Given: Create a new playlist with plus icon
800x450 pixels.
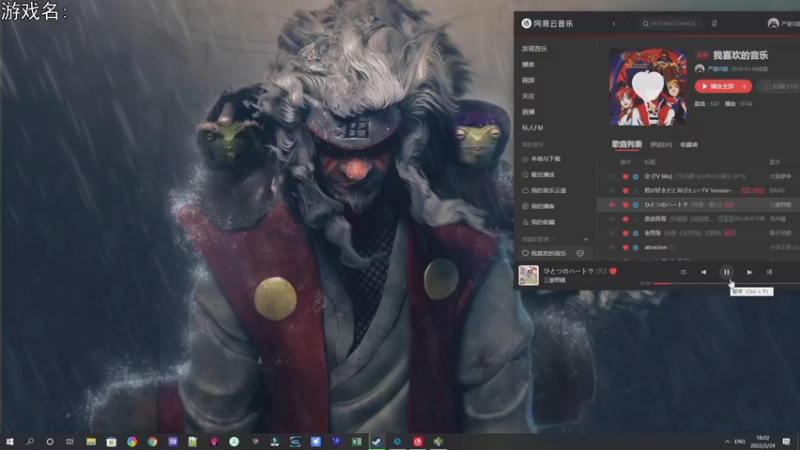Looking at the screenshot, I should (586, 239).
